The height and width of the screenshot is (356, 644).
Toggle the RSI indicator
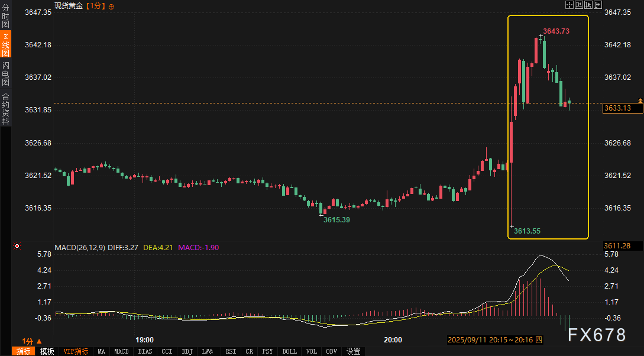[231, 351]
